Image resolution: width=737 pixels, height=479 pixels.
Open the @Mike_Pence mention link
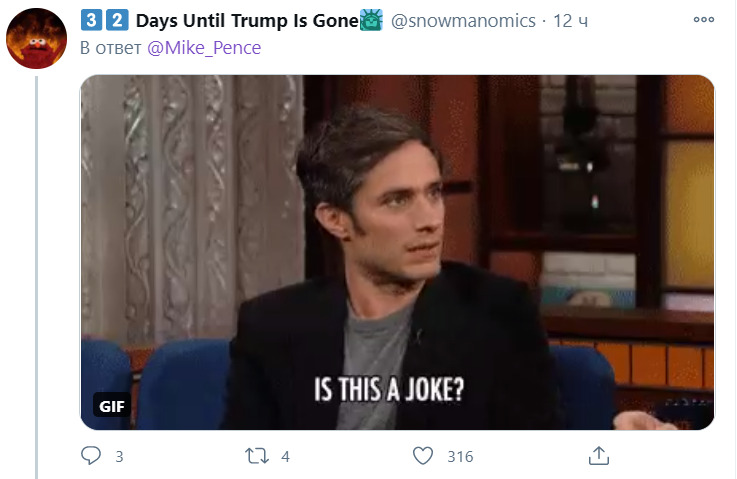tap(204, 49)
